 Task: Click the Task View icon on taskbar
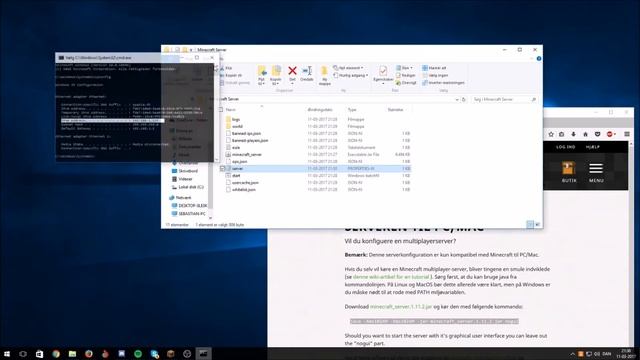pyautogui.click(x=23, y=354)
